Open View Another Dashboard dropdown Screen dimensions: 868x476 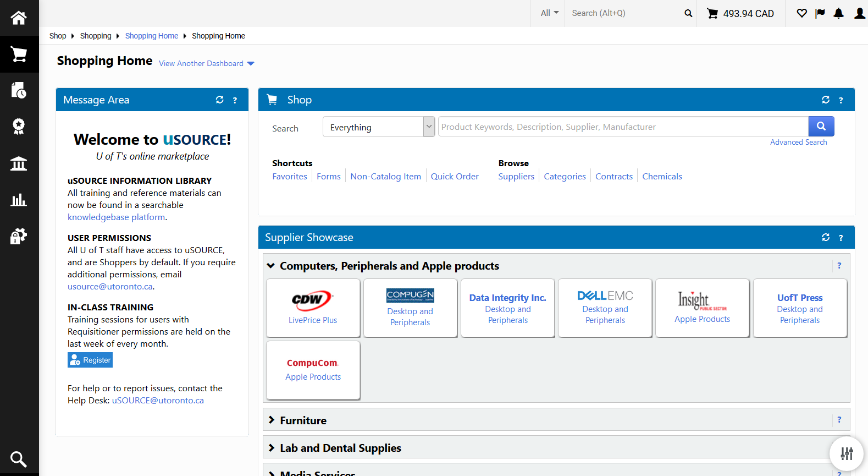[206, 64]
